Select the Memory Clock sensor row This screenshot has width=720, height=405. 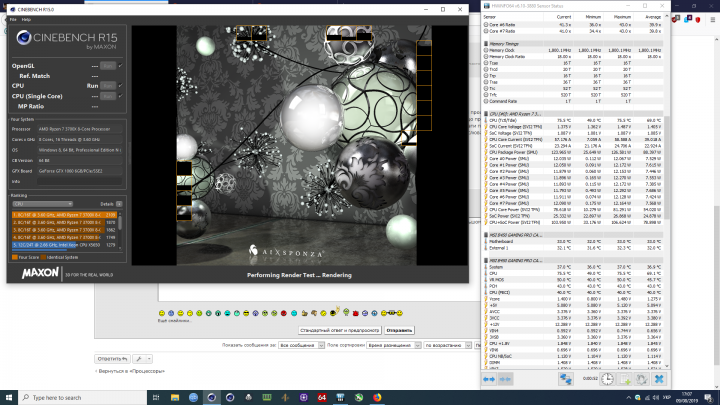click(574, 50)
